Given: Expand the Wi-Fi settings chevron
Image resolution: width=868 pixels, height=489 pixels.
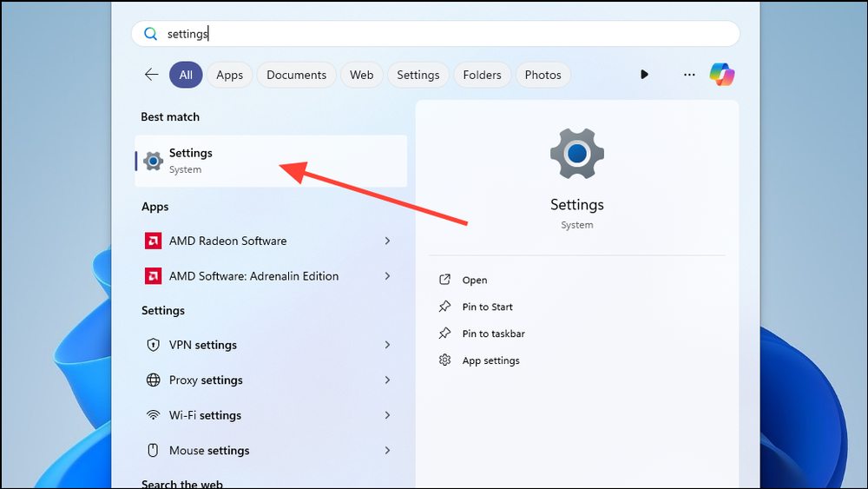Looking at the screenshot, I should (x=387, y=415).
